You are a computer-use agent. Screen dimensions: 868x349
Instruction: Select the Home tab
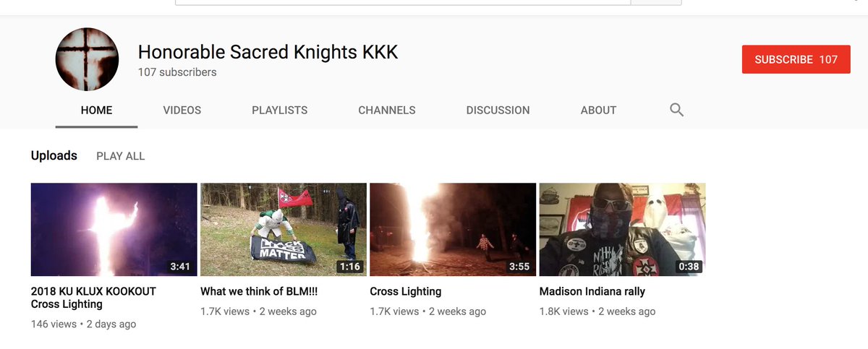[96, 111]
